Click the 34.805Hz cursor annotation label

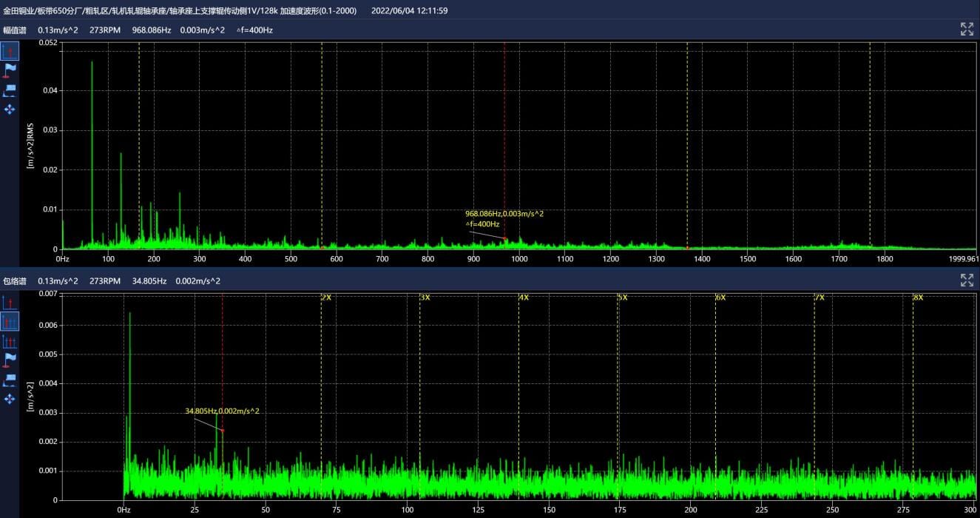(222, 411)
